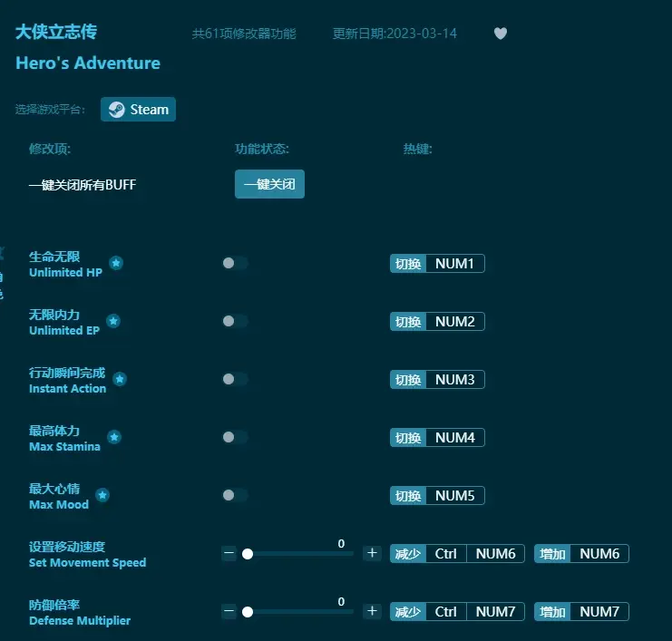Click minus button for Defense Multiplier
The image size is (672, 641).
click(x=229, y=611)
